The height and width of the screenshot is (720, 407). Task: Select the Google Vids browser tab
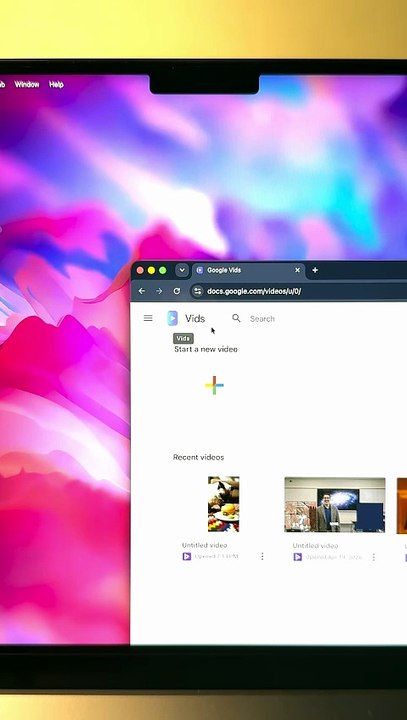[x=248, y=270]
